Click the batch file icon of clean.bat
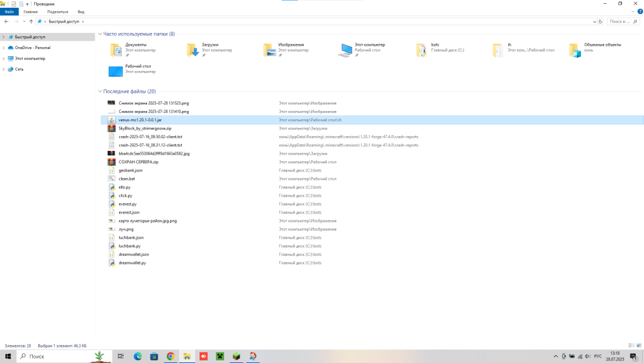 (111, 179)
